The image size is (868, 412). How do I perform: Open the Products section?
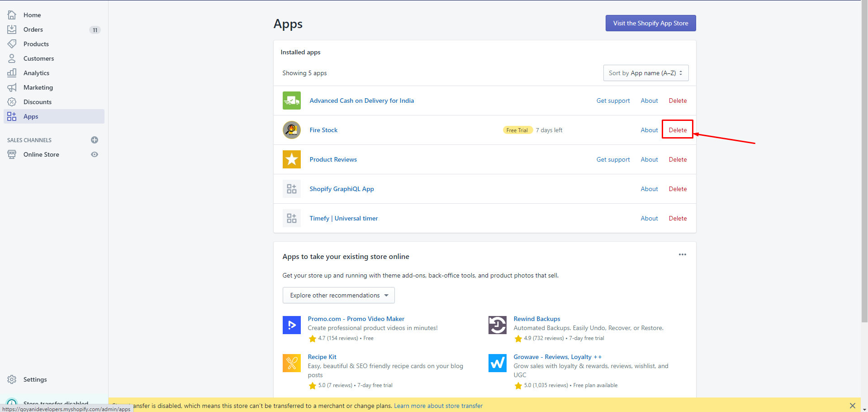36,44
